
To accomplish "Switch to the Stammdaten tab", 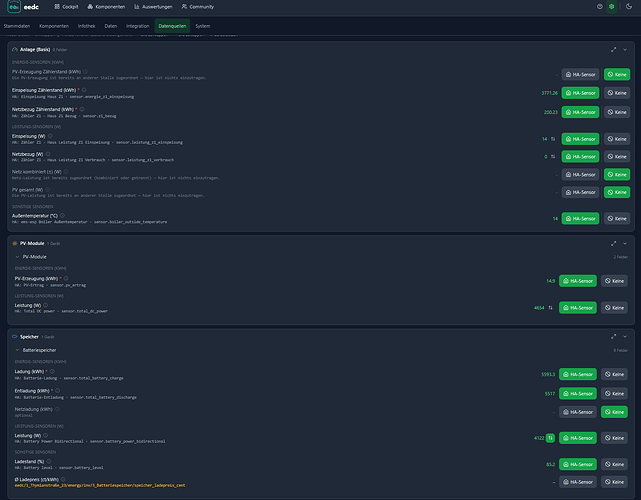I will pyautogui.click(x=17, y=26).
